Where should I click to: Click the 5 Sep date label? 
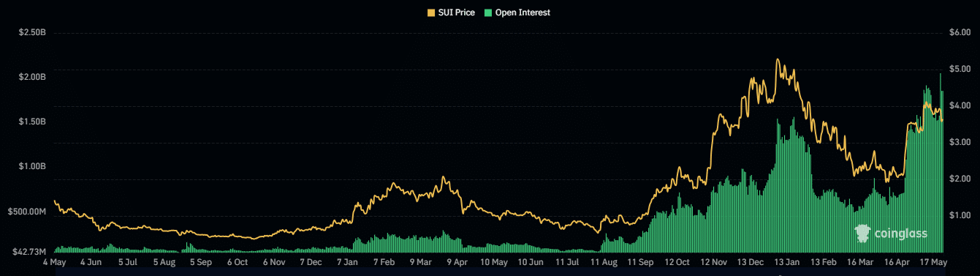click(201, 261)
